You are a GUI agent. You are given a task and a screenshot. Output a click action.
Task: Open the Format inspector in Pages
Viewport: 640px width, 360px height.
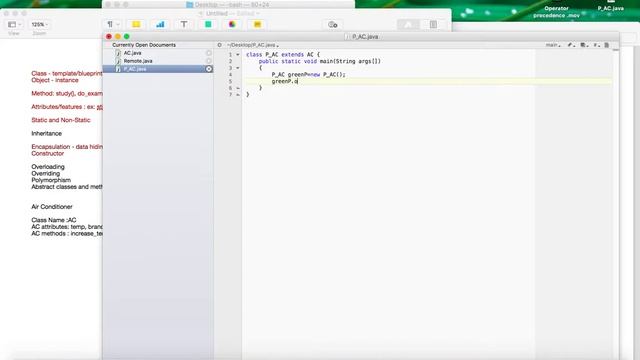pos(408,25)
